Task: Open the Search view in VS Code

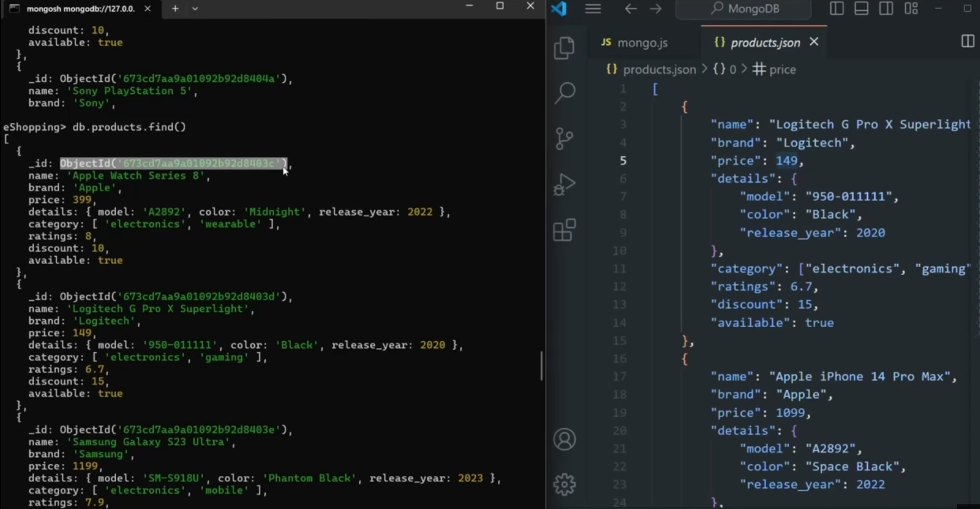Action: [x=564, y=93]
